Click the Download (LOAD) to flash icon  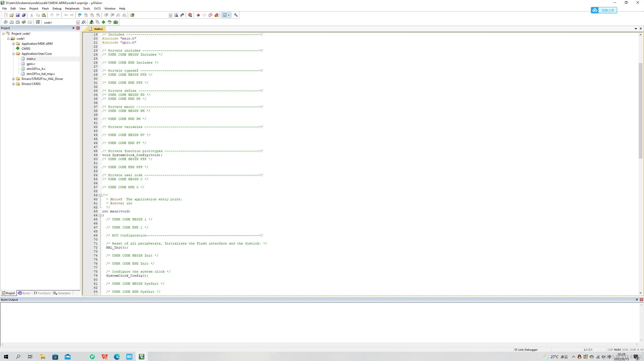point(38,22)
